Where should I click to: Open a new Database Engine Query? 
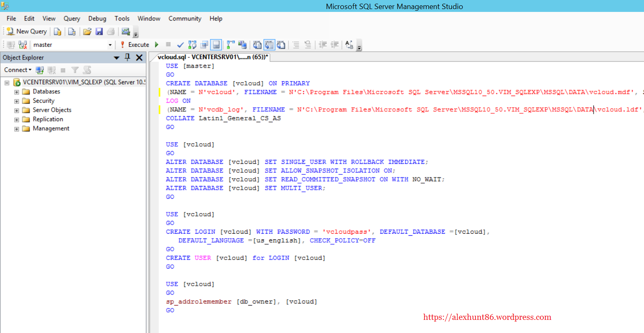[x=58, y=32]
